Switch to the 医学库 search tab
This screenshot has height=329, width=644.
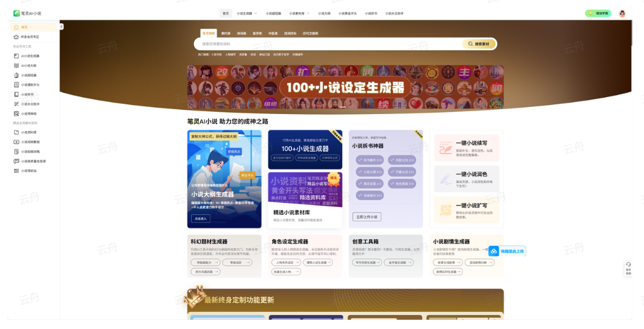tap(257, 34)
